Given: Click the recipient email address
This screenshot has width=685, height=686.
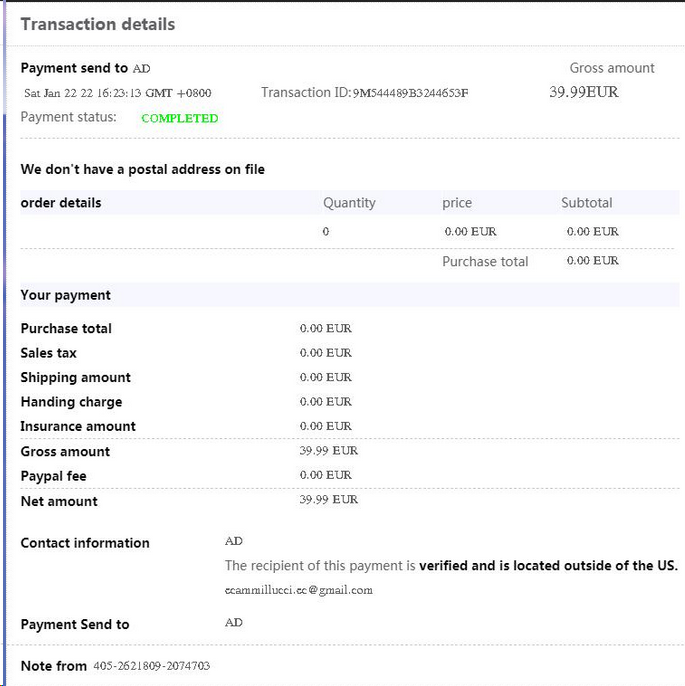Looking at the screenshot, I should coord(298,590).
